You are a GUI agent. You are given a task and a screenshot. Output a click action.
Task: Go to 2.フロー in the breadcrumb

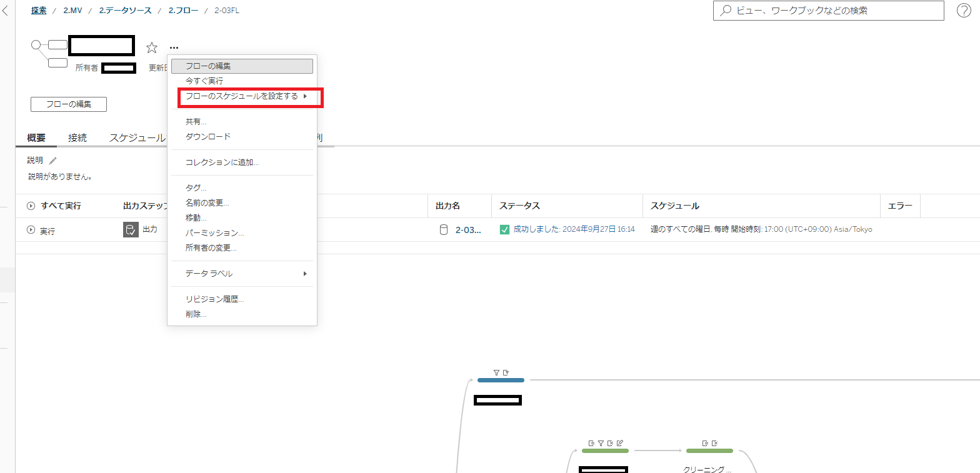pyautogui.click(x=184, y=11)
